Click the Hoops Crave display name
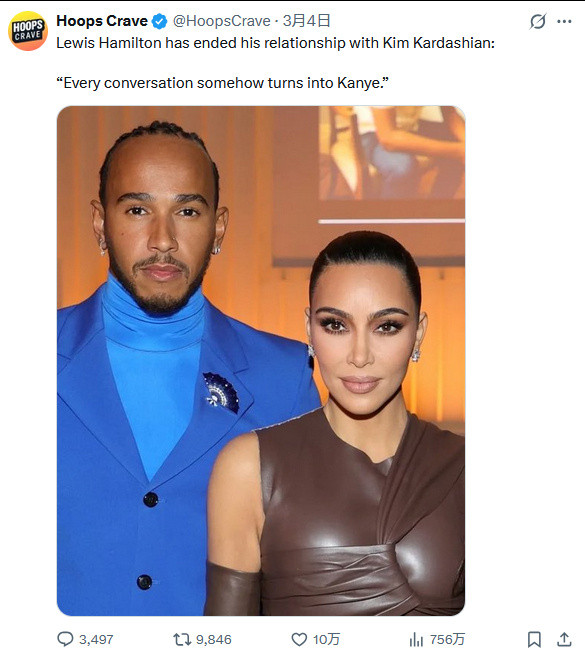Viewport: 585px width, 659px height. (102, 21)
